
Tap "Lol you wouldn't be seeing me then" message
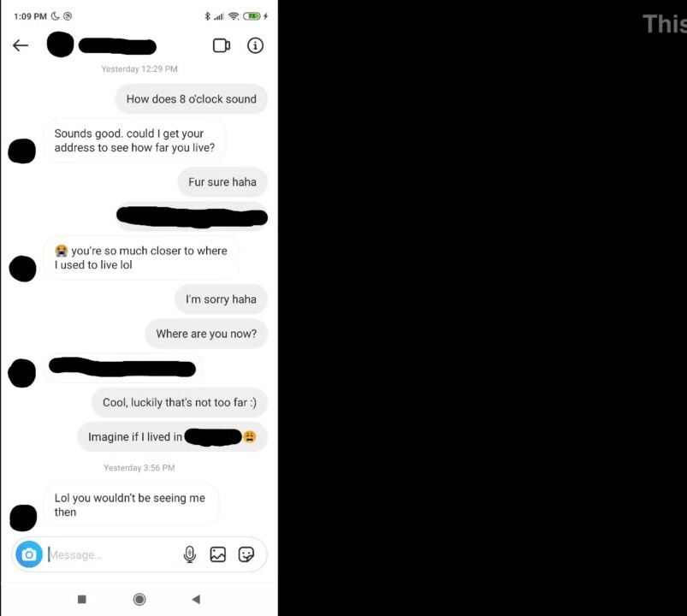131,505
